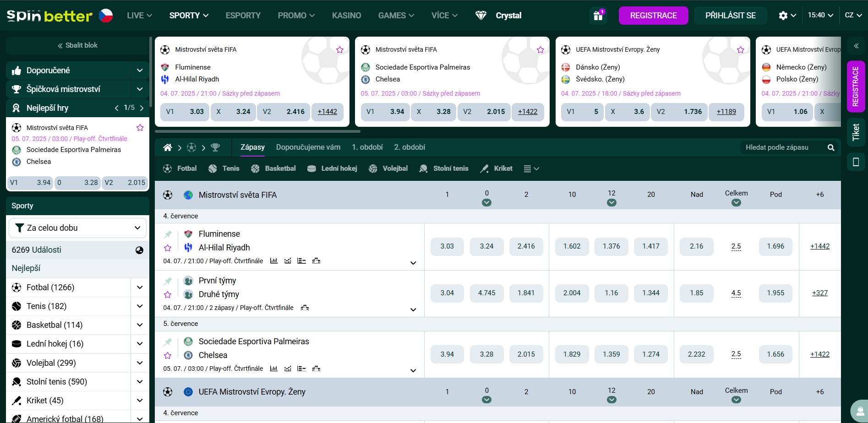
Task: Open the time zone 15:40 dropdown
Action: tap(820, 15)
